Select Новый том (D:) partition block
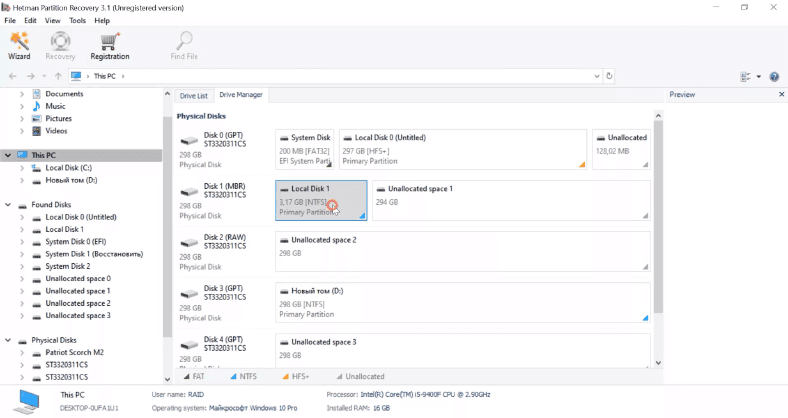This screenshot has height=418, width=788. [x=463, y=303]
